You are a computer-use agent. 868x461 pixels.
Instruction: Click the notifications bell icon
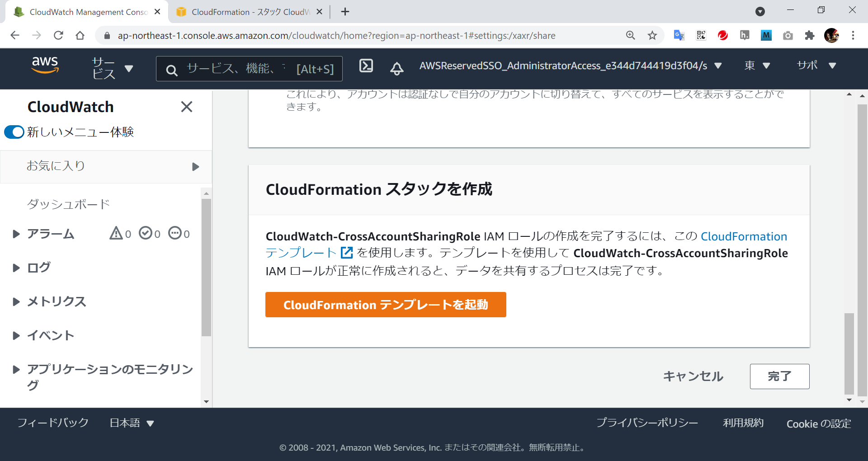pyautogui.click(x=396, y=68)
